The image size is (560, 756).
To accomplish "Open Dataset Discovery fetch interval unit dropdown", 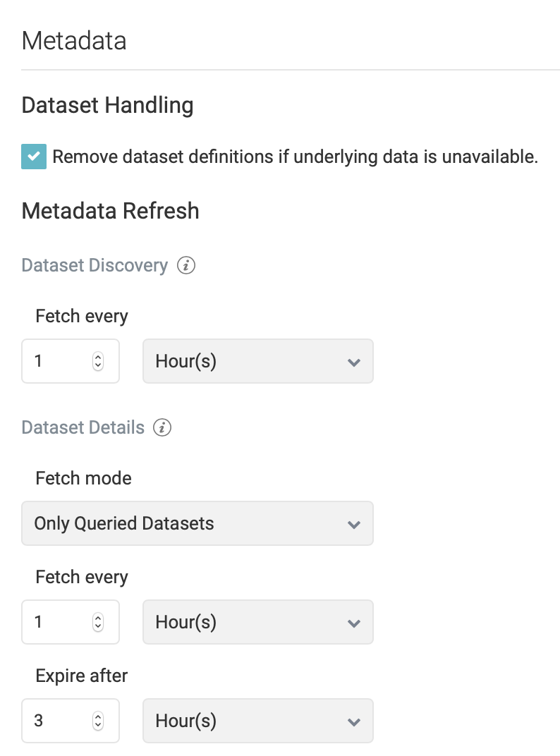I will (257, 362).
